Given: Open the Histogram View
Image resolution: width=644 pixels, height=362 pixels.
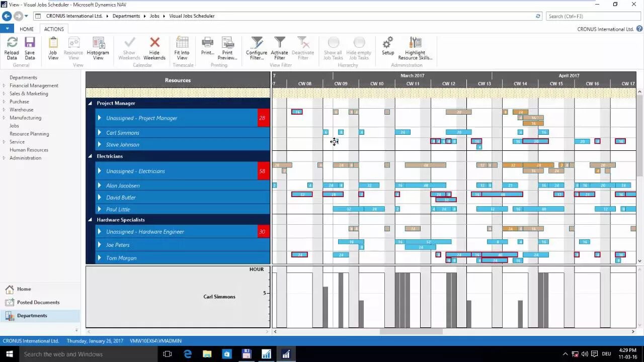Looking at the screenshot, I should [x=98, y=48].
